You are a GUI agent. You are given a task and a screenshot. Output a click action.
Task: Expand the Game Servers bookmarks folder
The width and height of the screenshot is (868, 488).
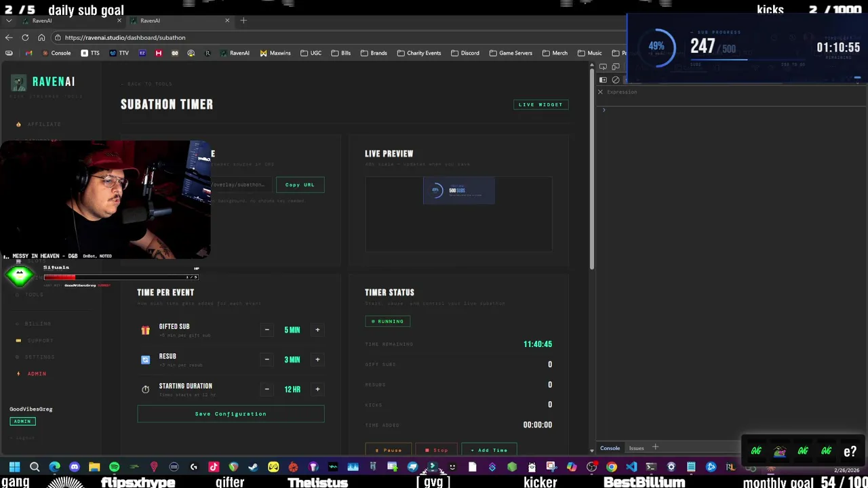coord(511,53)
